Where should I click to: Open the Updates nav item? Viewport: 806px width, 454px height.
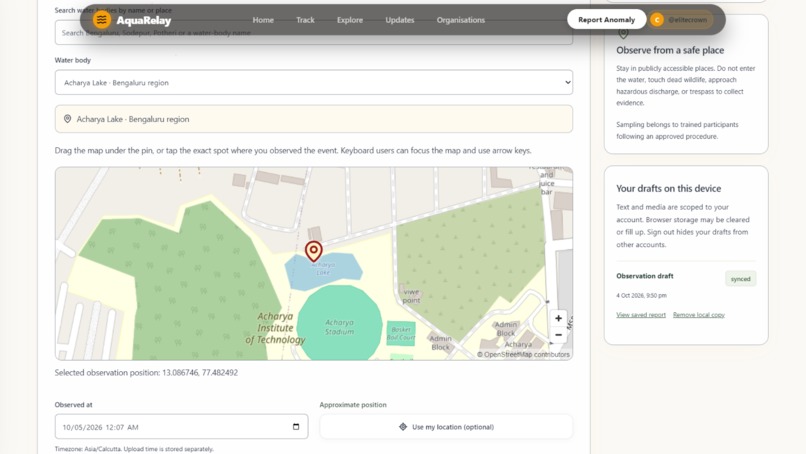point(400,20)
